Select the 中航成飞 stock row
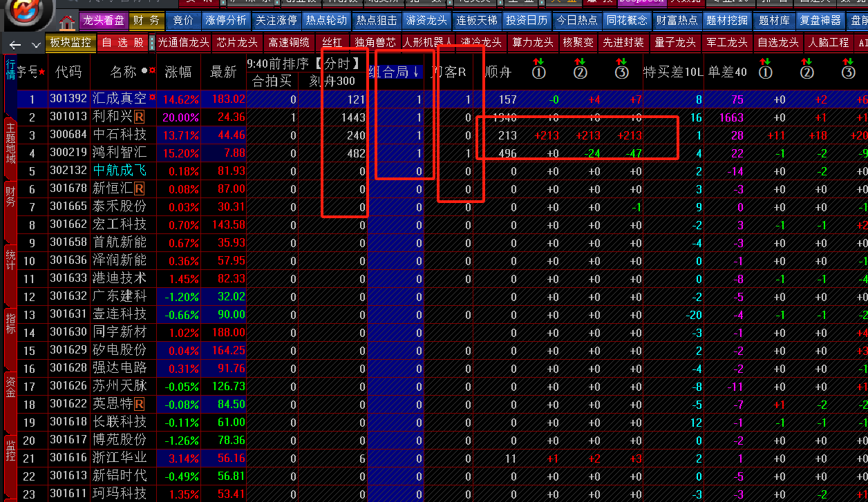868x502 pixels. (120, 171)
